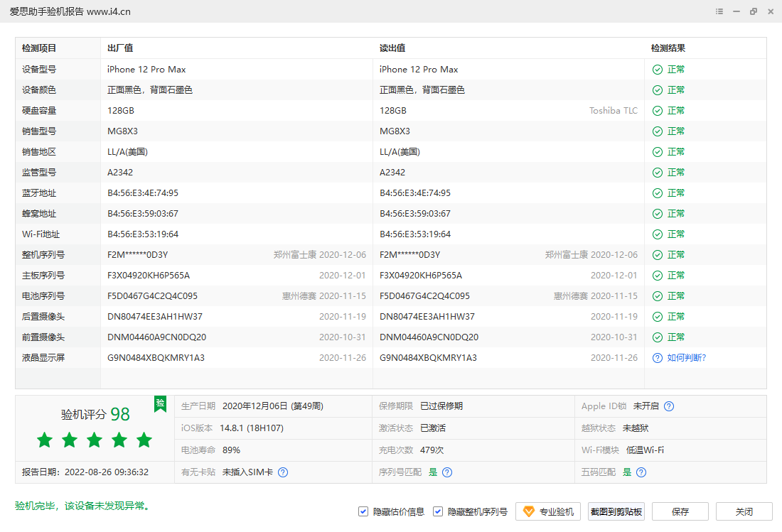Select factory value LL/A(美国)
782x532 pixels.
coord(128,152)
